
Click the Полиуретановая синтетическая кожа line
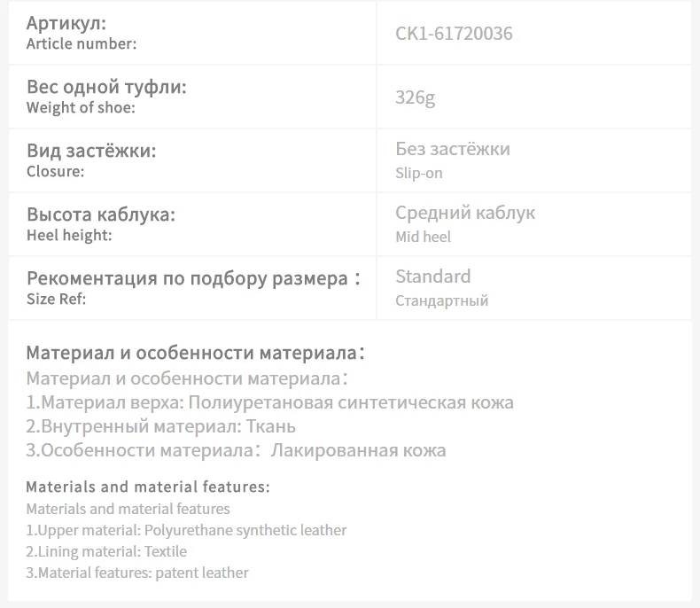point(269,402)
